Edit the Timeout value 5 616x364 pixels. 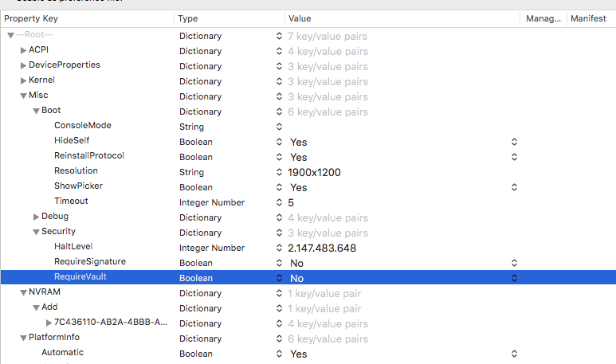291,202
